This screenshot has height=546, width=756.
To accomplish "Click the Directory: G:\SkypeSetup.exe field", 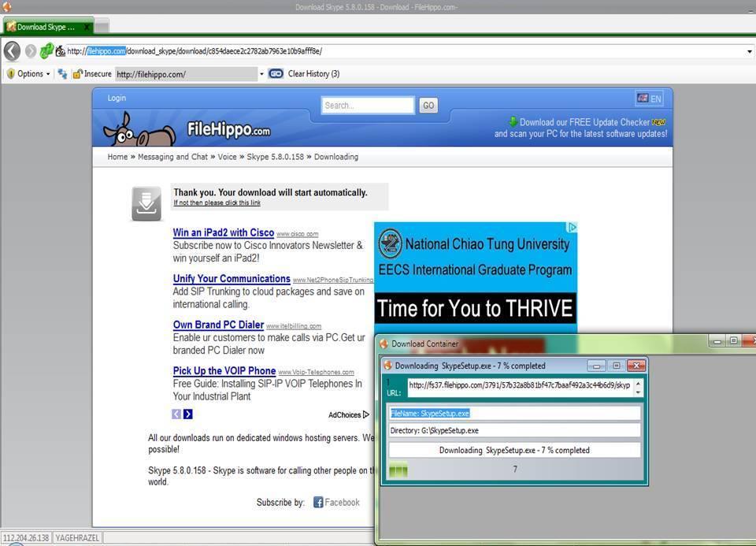I will pyautogui.click(x=514, y=430).
